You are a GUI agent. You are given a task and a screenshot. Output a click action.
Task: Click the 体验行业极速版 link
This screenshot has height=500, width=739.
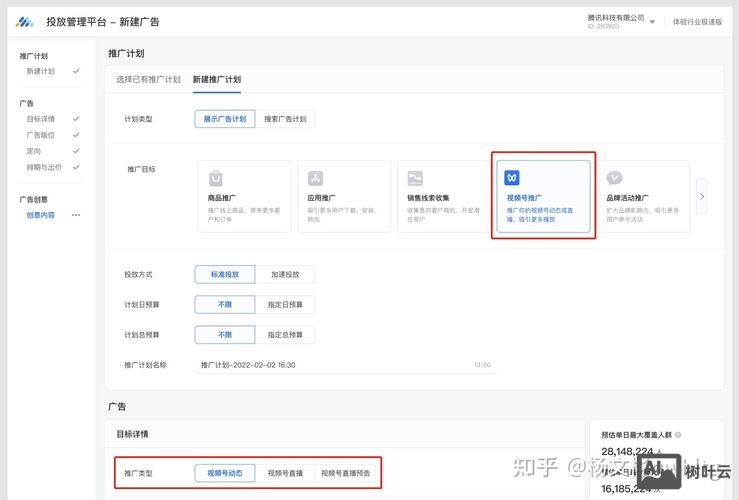pos(697,22)
